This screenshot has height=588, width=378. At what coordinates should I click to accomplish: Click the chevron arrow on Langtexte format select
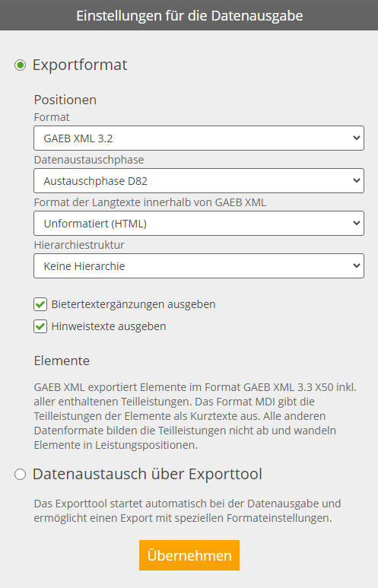tap(356, 223)
